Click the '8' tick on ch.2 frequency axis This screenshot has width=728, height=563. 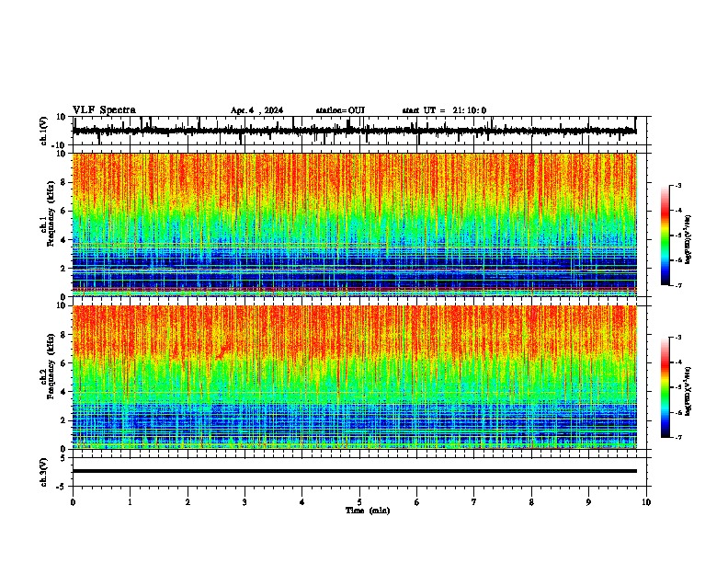[x=63, y=335]
